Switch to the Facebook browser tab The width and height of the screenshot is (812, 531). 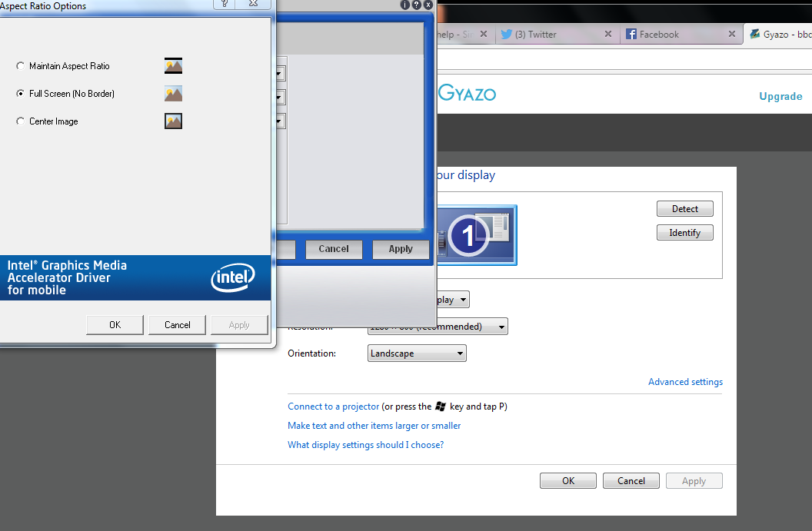pos(681,34)
